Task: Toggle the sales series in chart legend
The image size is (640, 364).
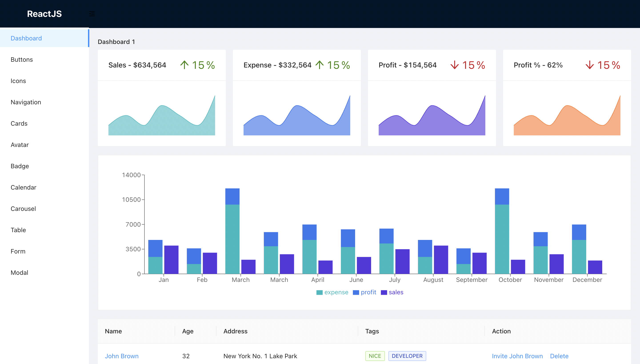Action: [392, 292]
